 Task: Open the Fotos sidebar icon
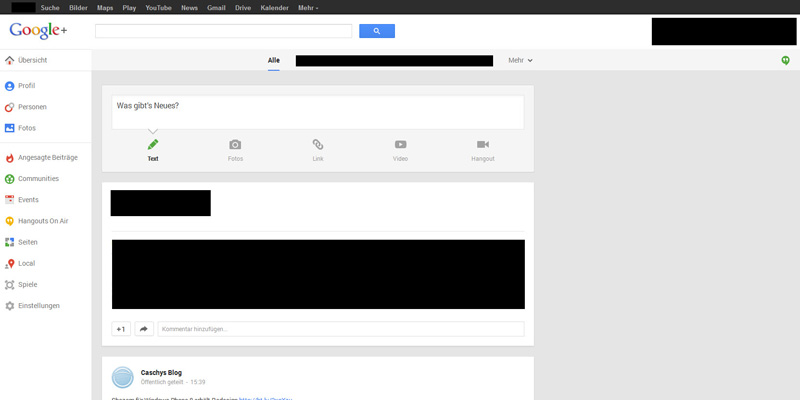(9, 128)
